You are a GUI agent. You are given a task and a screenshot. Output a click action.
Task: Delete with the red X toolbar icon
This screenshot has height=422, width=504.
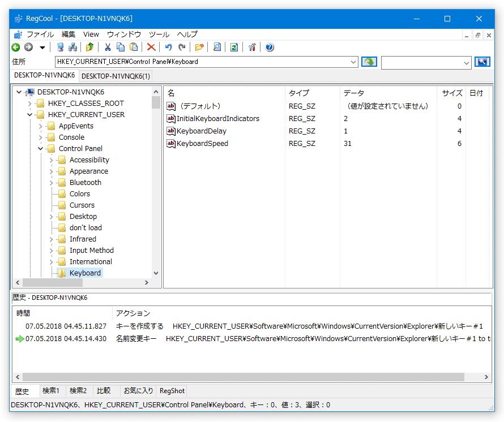[151, 48]
